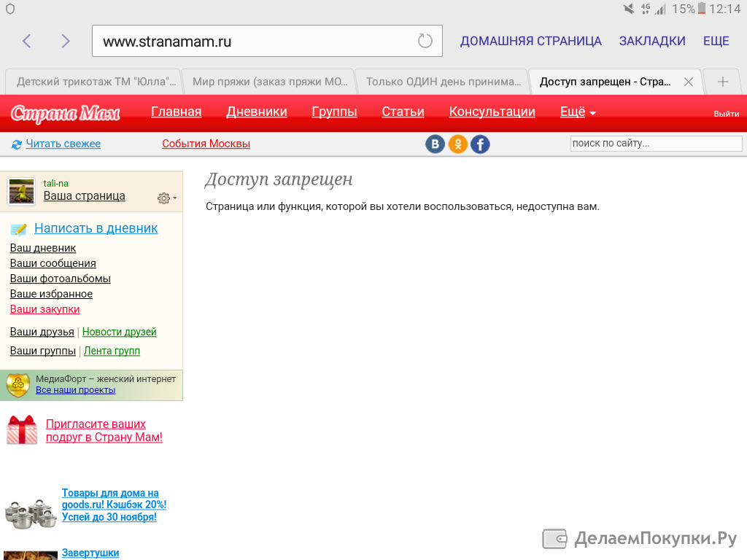Click the tali-na profile avatar
747x560 pixels.
point(21,192)
